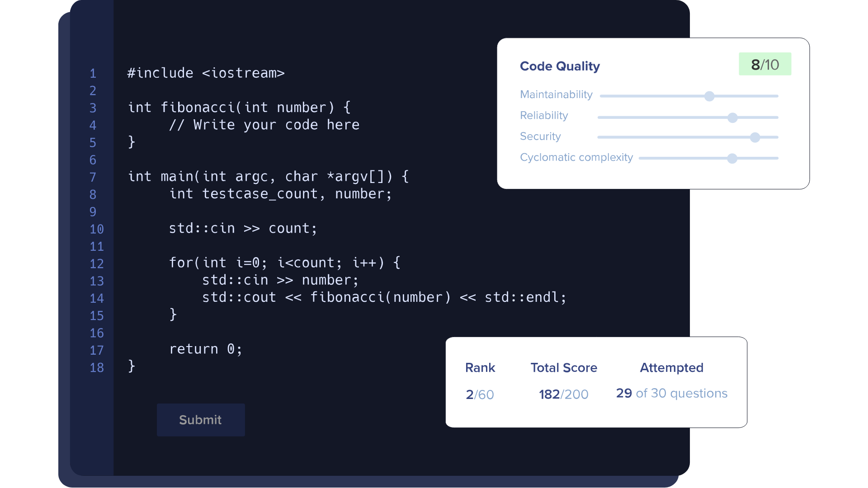The image size is (868, 488).
Task: Click line 1 '#include <iostream>'
Action: pyautogui.click(x=206, y=73)
